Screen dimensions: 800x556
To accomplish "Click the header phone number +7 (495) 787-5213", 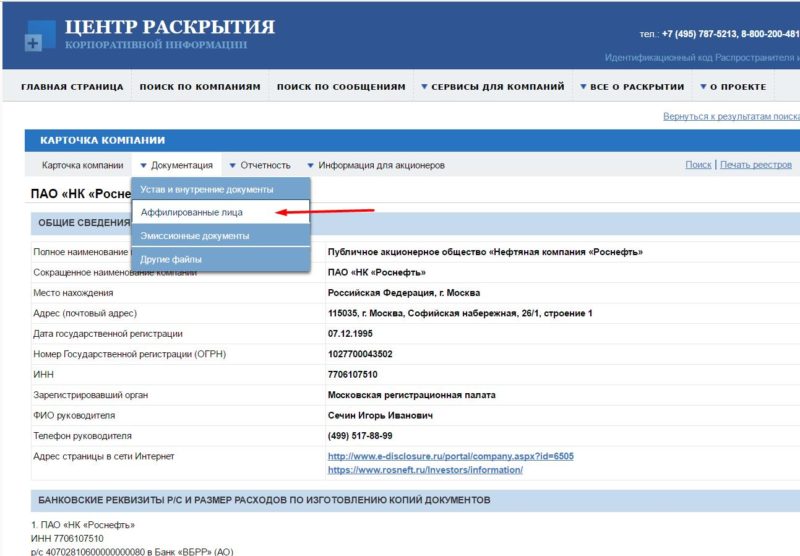I will [x=699, y=34].
